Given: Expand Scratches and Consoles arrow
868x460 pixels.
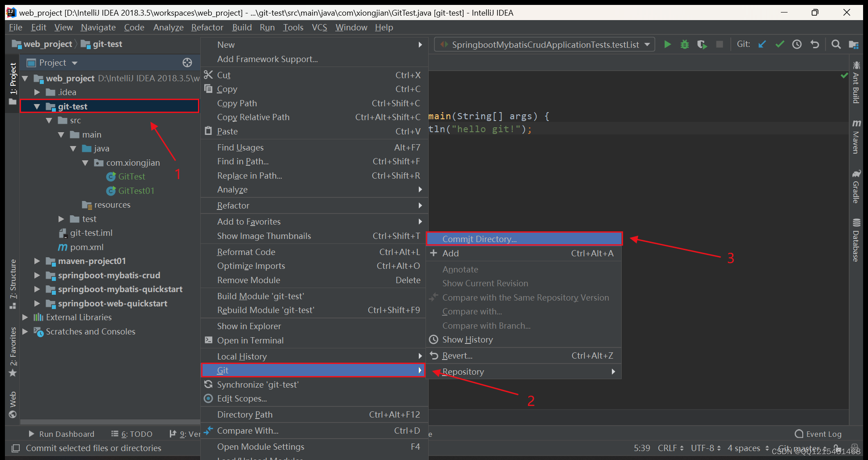Looking at the screenshot, I should click(25, 331).
